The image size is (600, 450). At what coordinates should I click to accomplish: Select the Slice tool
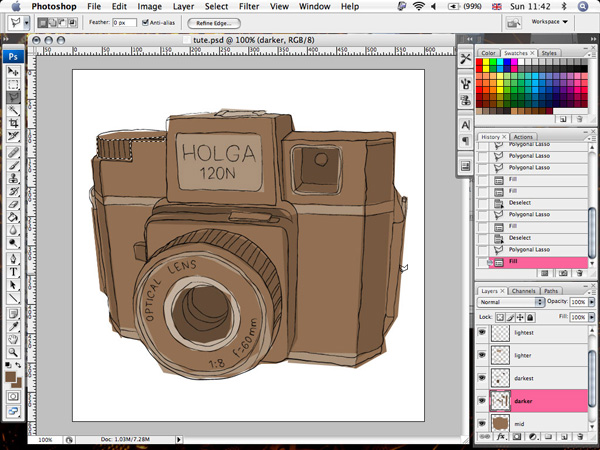coord(13,135)
